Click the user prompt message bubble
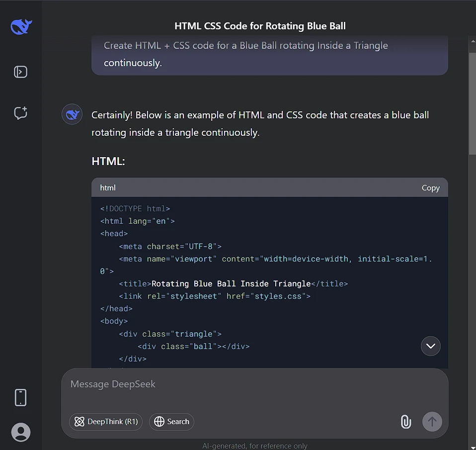This screenshot has height=450, width=476. [x=270, y=55]
